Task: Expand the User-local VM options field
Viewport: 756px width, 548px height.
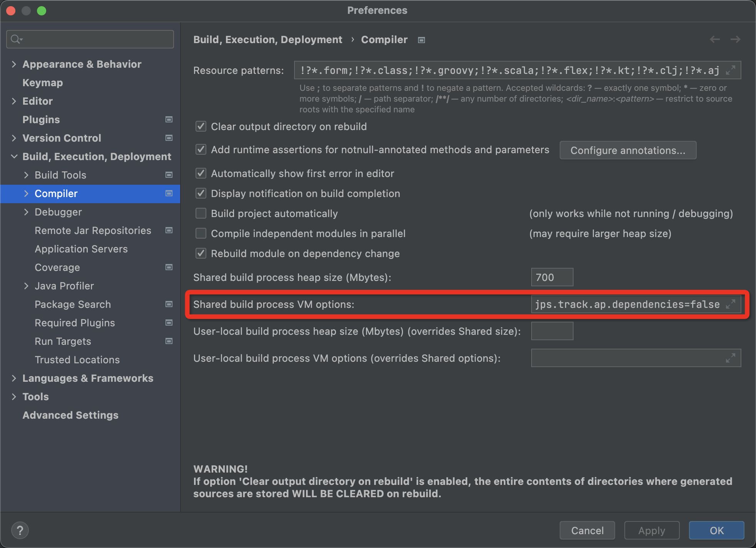Action: [x=731, y=358]
